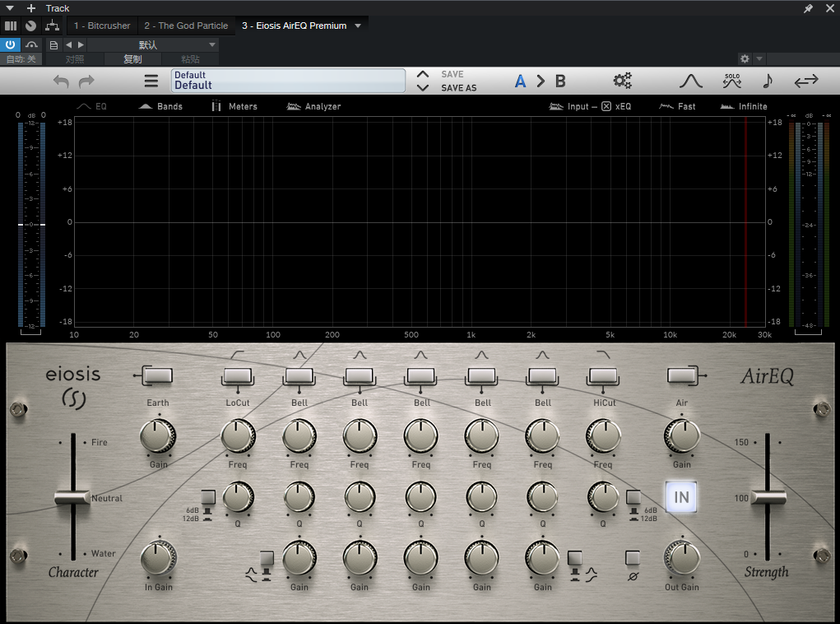Select the Fast analyzer speed
This screenshot has width=840, height=624.
677,106
